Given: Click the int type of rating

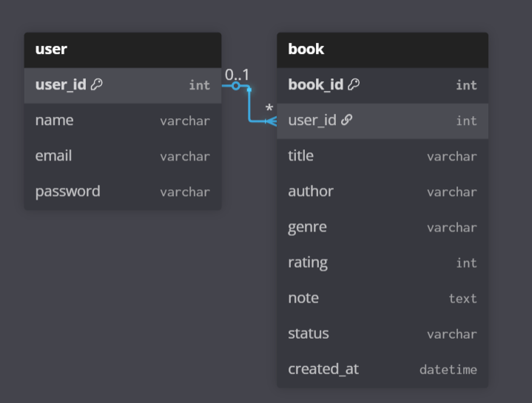Looking at the screenshot, I should coord(467,263).
